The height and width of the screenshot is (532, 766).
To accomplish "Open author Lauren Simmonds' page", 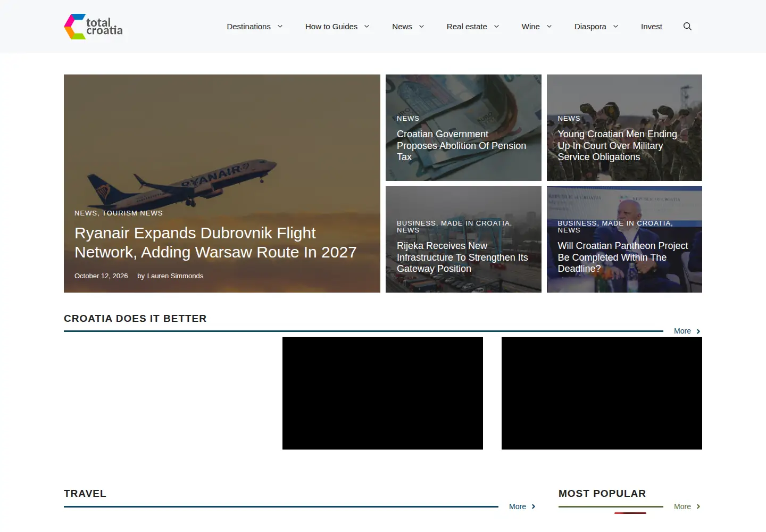I will [x=175, y=276].
